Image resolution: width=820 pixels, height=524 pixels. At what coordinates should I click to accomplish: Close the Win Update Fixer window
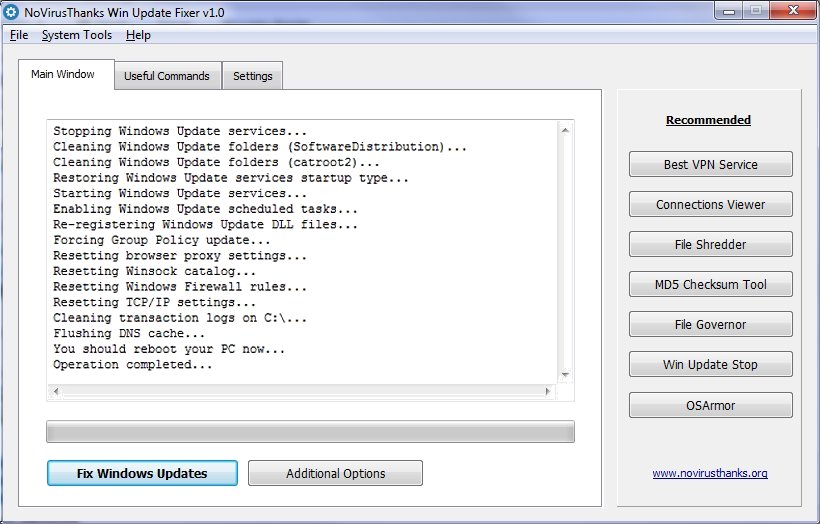pyautogui.click(x=793, y=10)
